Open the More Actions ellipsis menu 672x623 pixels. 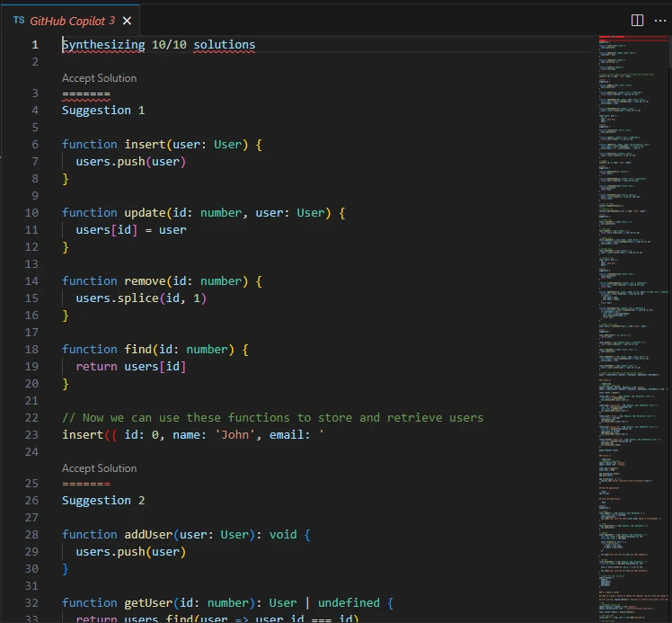tap(660, 20)
